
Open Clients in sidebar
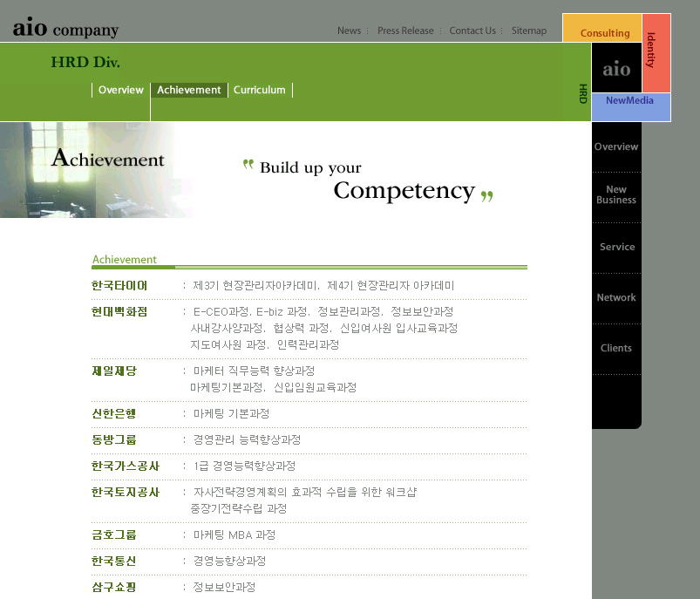point(616,348)
